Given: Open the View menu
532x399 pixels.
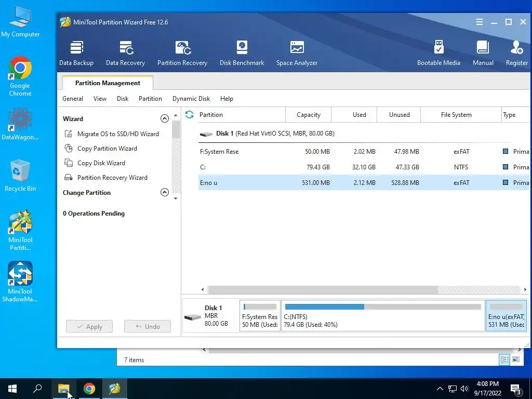Looking at the screenshot, I should click(x=100, y=99).
